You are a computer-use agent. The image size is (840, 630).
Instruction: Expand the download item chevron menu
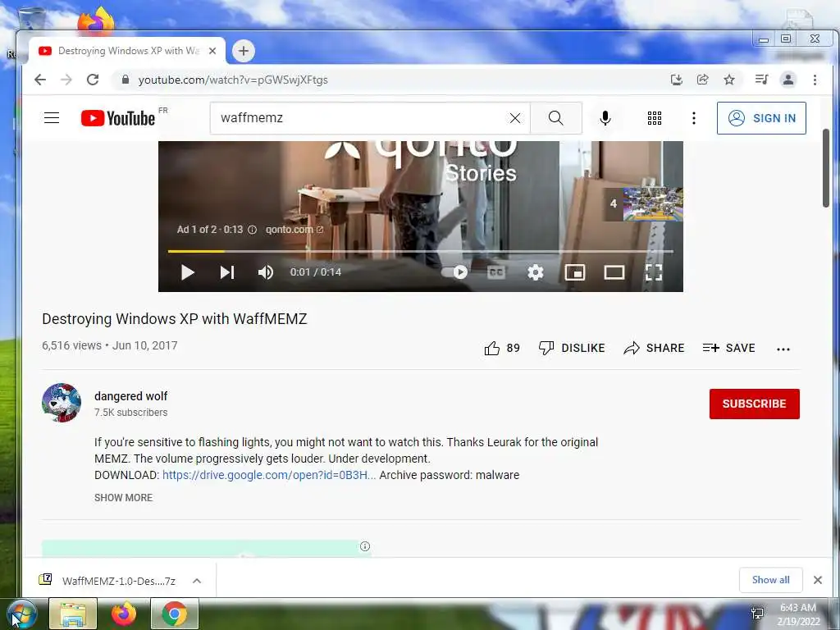pos(197,581)
